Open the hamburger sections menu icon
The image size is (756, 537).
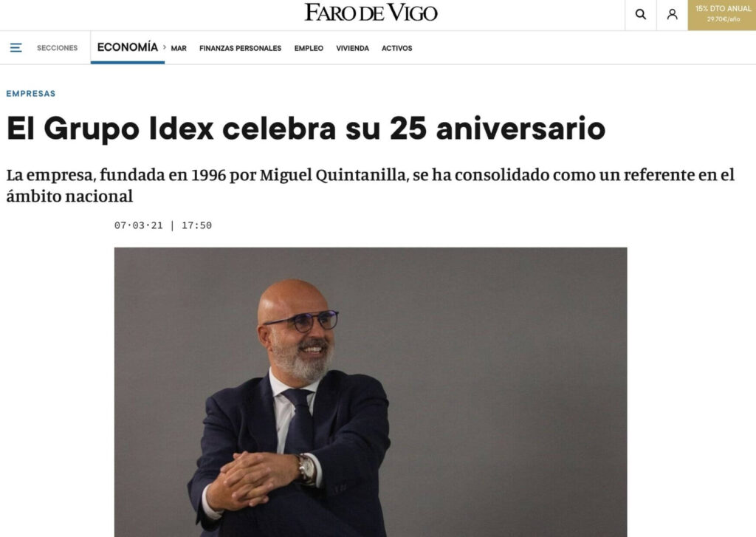(x=16, y=48)
